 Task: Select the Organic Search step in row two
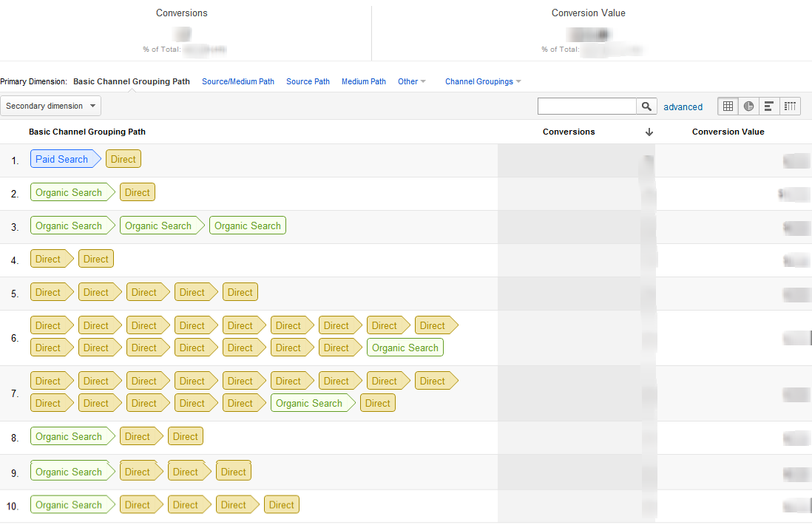click(x=70, y=192)
